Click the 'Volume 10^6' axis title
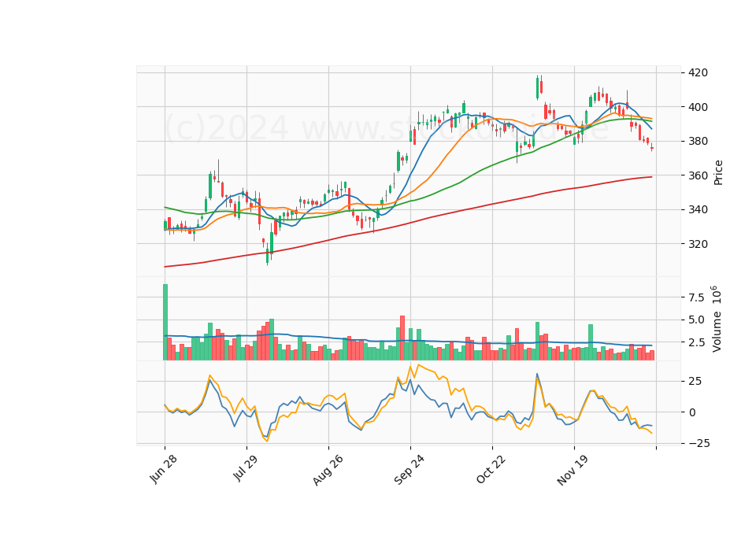The width and height of the screenshot is (756, 543). pos(717,319)
